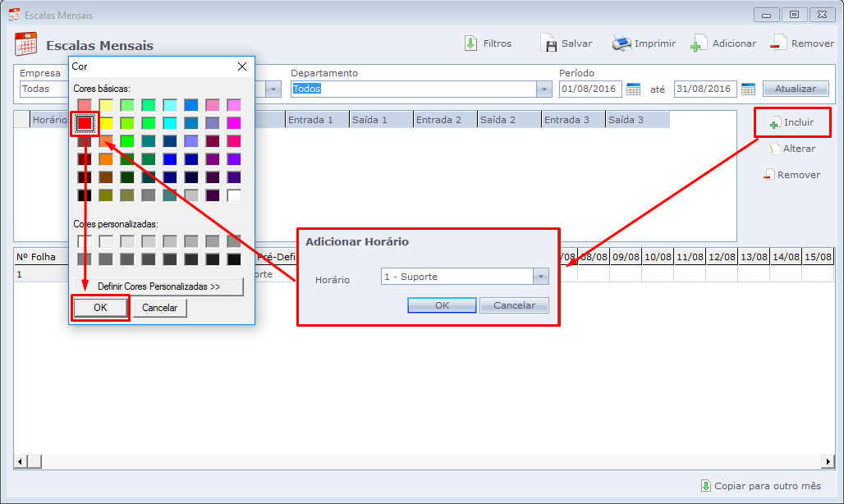
Task: Click the Período start date field
Action: (x=590, y=89)
